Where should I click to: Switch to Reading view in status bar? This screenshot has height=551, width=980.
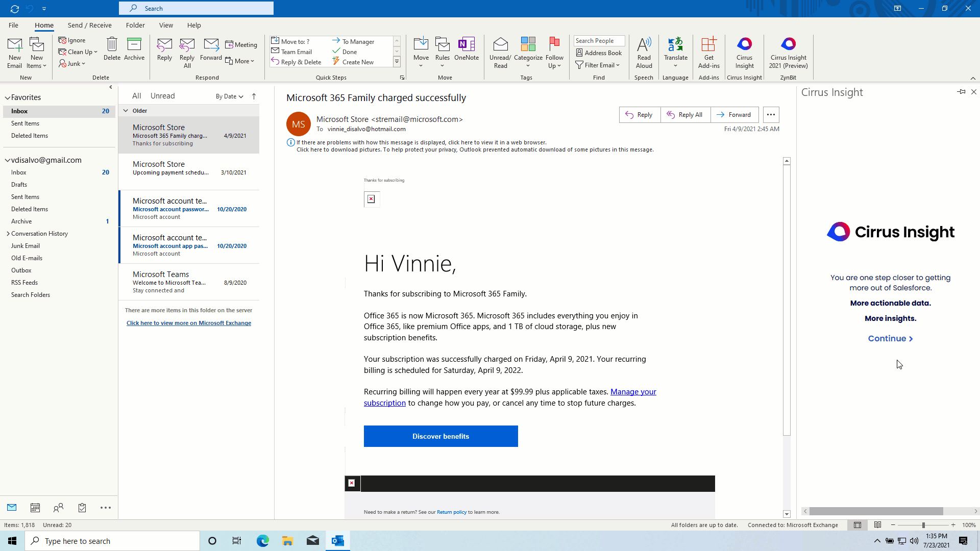(877, 525)
